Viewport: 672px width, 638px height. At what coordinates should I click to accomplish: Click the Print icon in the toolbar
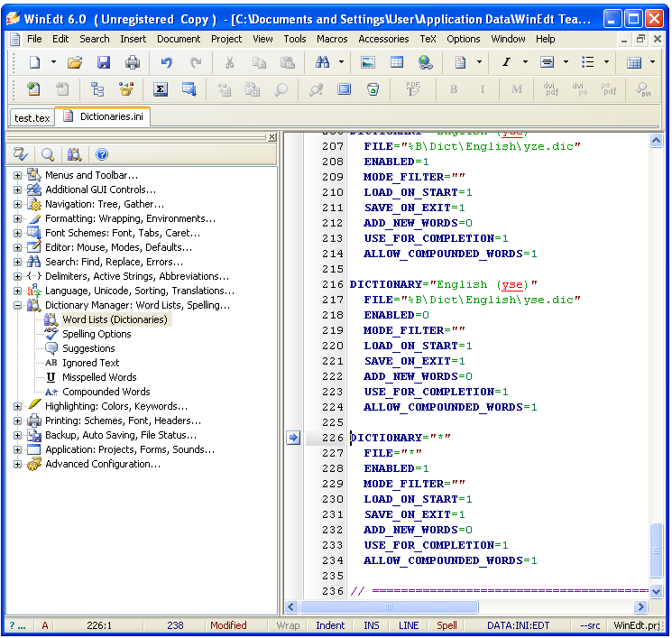coord(133,62)
